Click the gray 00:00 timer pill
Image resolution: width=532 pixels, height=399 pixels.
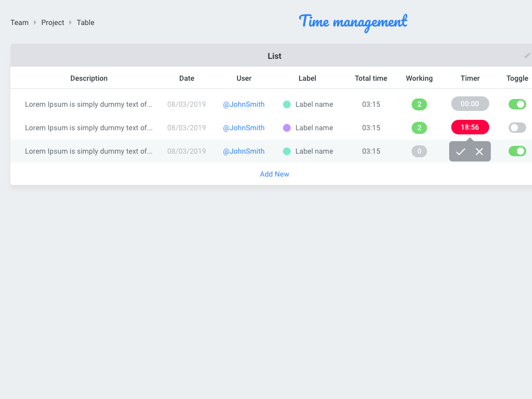pos(470,104)
